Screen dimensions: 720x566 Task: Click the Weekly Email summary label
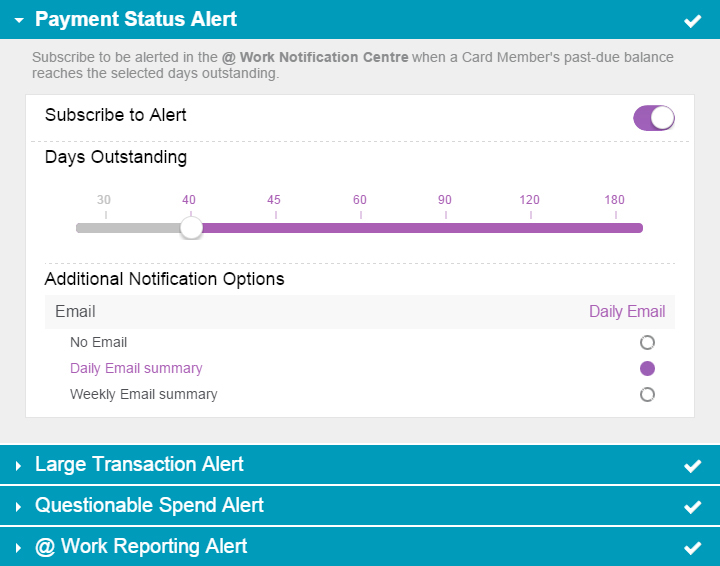pyautogui.click(x=143, y=394)
